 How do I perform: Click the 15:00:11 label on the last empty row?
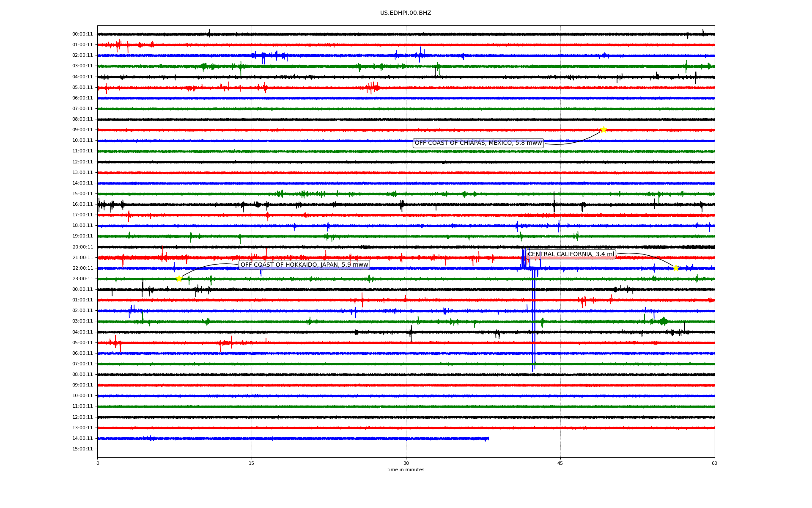82,449
